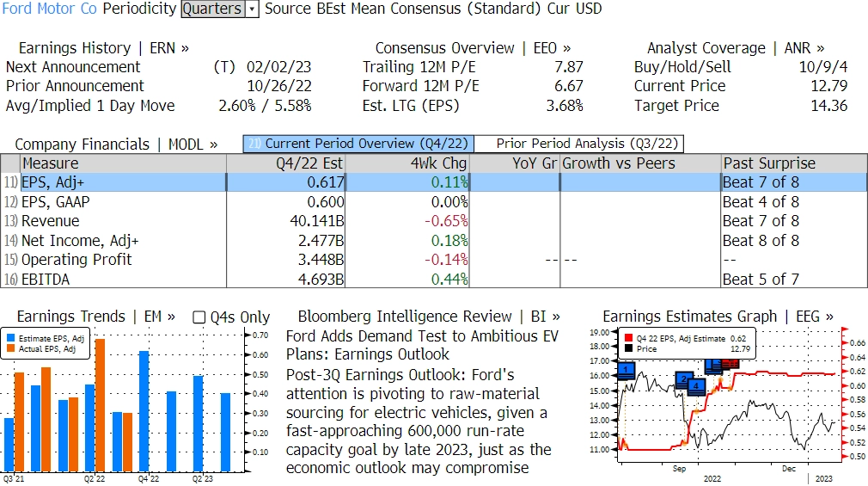868x486 pixels.
Task: Click Est. LTG (EPS) value 3.68%
Action: [565, 106]
